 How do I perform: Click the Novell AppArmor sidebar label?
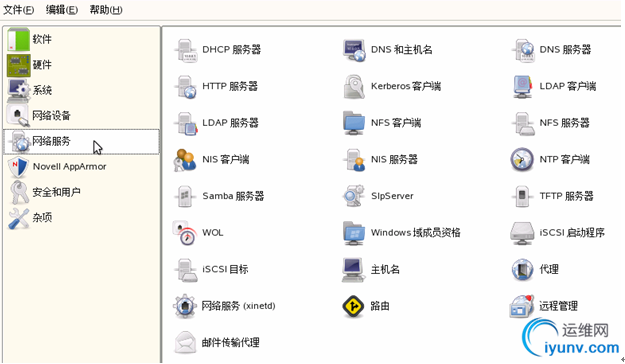tap(69, 167)
